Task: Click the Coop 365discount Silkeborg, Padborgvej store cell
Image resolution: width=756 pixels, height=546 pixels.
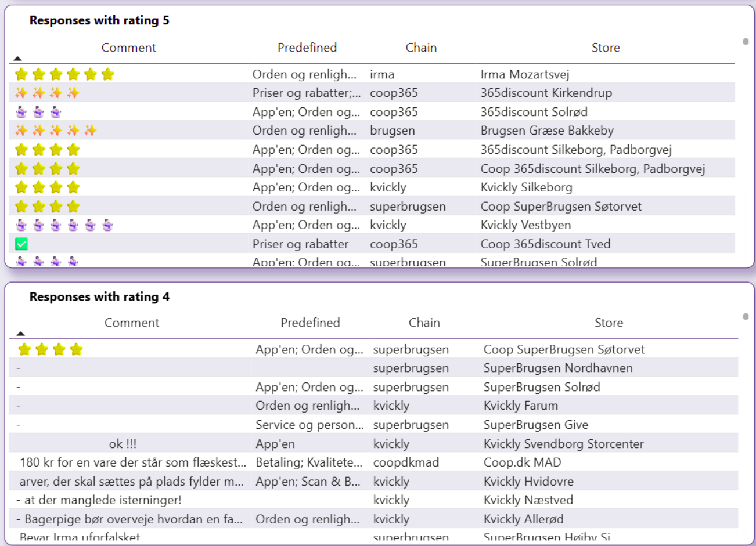Action: 593,169
